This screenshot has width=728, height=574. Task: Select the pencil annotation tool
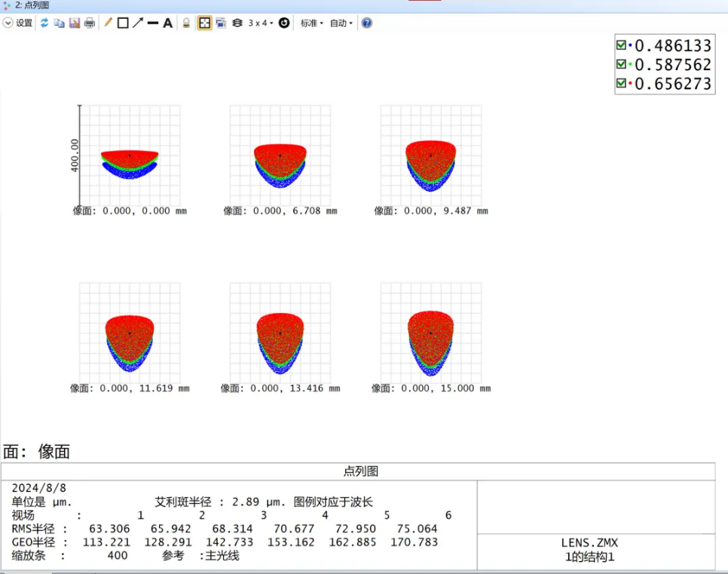pos(108,23)
